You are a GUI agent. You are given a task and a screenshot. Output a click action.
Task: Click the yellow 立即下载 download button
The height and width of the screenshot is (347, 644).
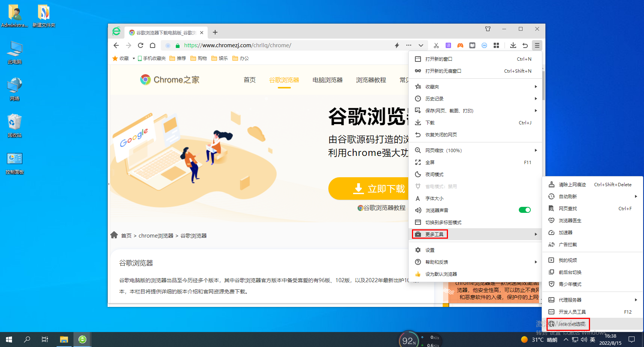point(369,188)
